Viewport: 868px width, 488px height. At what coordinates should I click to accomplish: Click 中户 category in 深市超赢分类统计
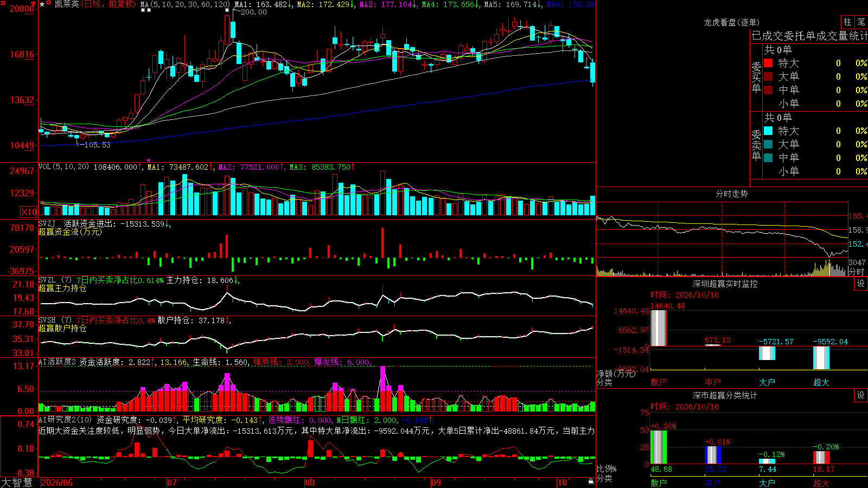713,483
